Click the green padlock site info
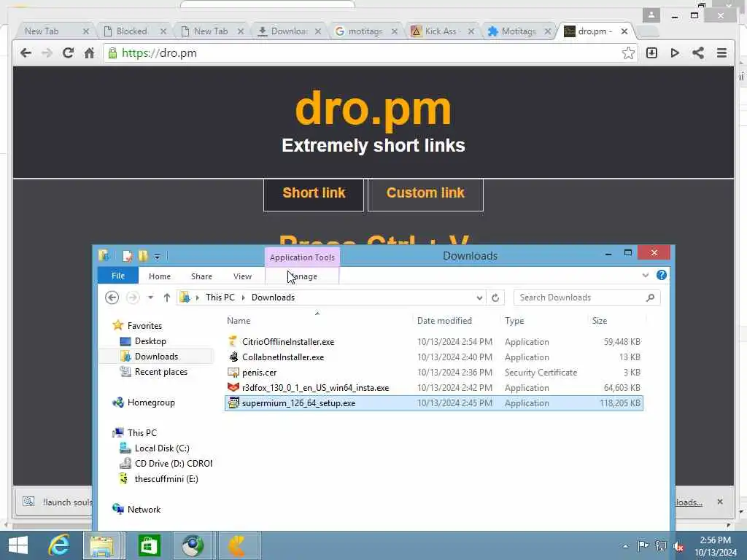The height and width of the screenshot is (560, 747). [x=112, y=52]
